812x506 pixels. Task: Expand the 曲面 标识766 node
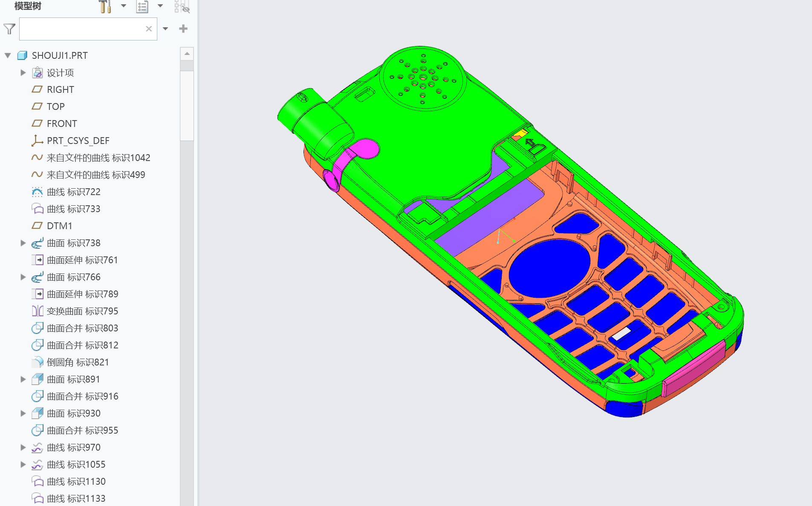23,277
